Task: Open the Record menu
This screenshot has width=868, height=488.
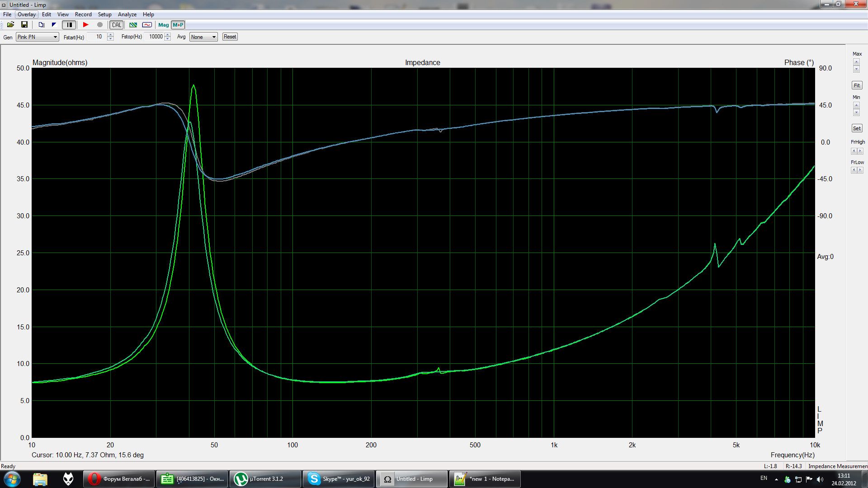Action: [83, 14]
